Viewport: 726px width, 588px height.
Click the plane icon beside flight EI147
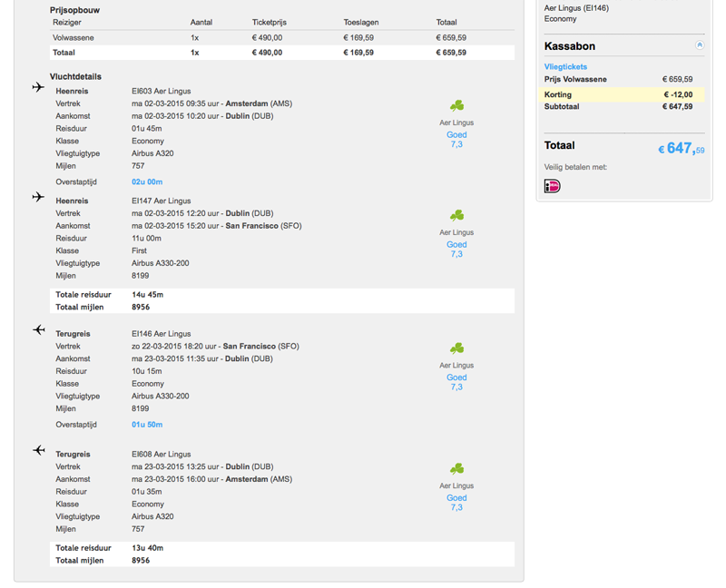click(38, 197)
